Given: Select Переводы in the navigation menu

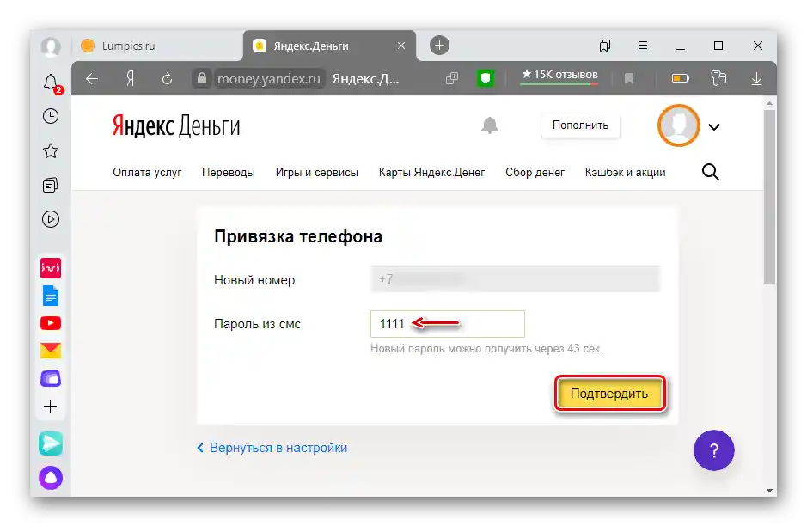Looking at the screenshot, I should [229, 172].
